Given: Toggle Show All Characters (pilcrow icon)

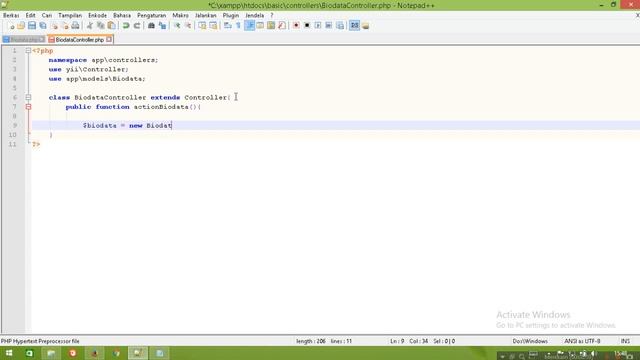Looking at the screenshot, I should tap(238, 26).
